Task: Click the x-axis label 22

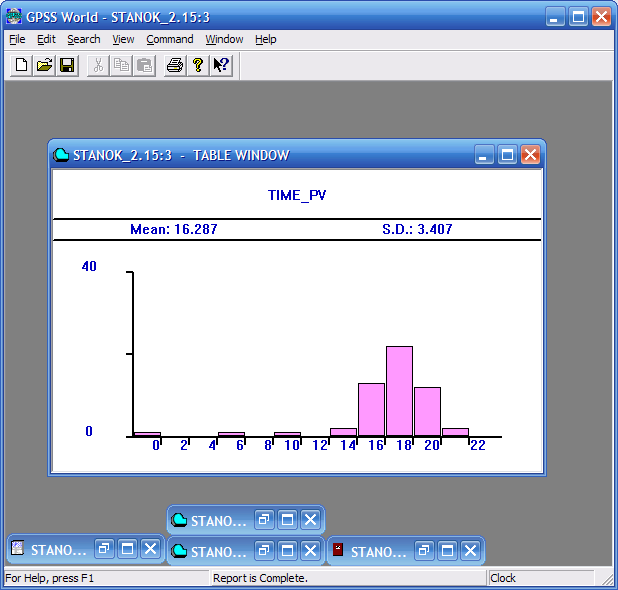Action: [478, 445]
